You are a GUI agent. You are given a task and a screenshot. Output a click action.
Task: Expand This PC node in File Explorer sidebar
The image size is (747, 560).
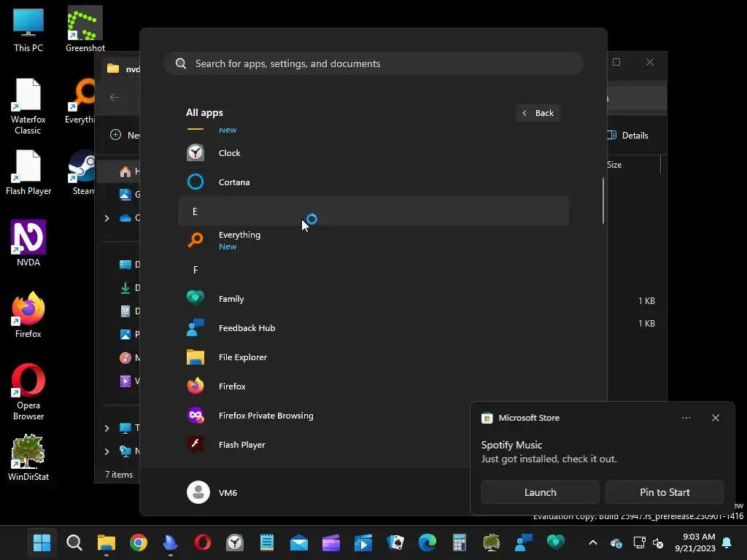click(107, 428)
